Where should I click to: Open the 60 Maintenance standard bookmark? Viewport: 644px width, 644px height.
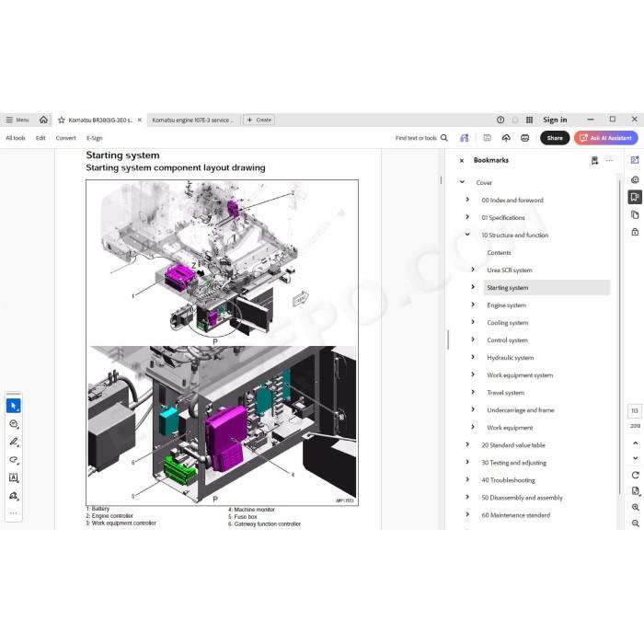click(x=516, y=515)
